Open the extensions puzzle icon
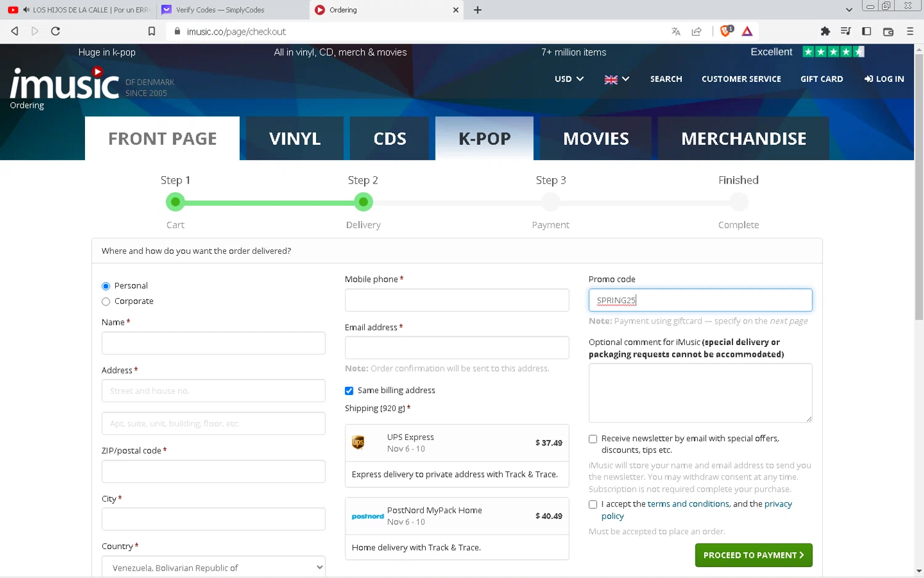Screen dimensions: 924x578 click(x=825, y=31)
